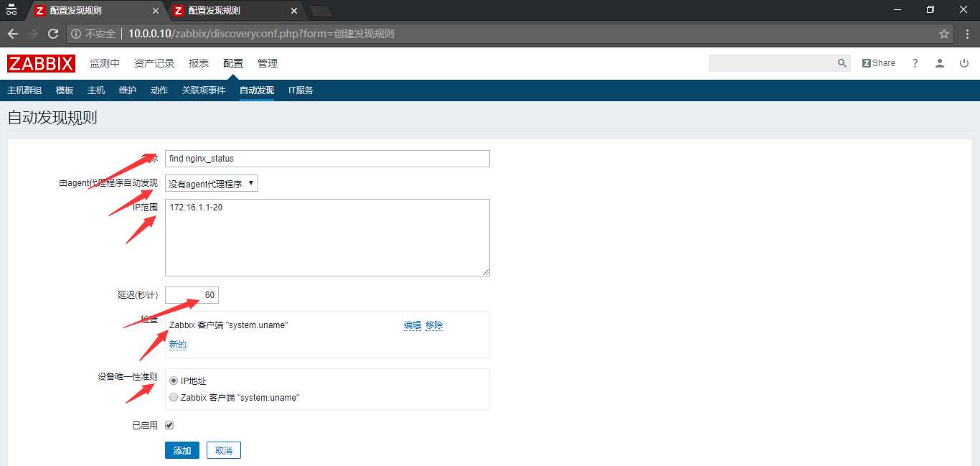Go to 主机群组 submenu

point(24,90)
